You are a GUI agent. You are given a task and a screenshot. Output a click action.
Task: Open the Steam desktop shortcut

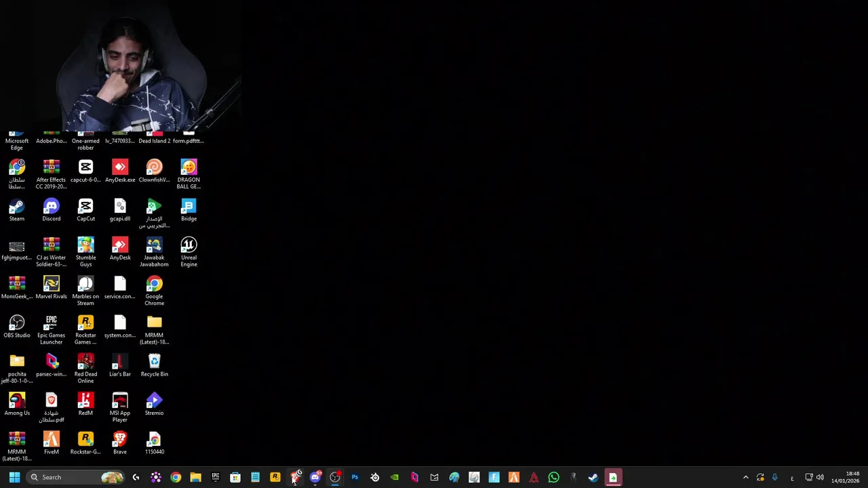[x=17, y=210]
